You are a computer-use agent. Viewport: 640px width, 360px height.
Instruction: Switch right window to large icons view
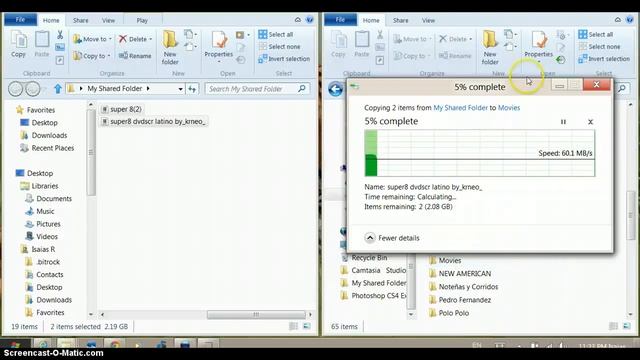(x=627, y=326)
